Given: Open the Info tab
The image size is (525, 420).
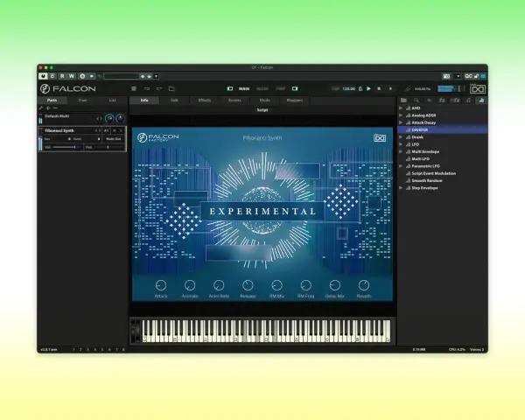Looking at the screenshot, I should [x=144, y=100].
